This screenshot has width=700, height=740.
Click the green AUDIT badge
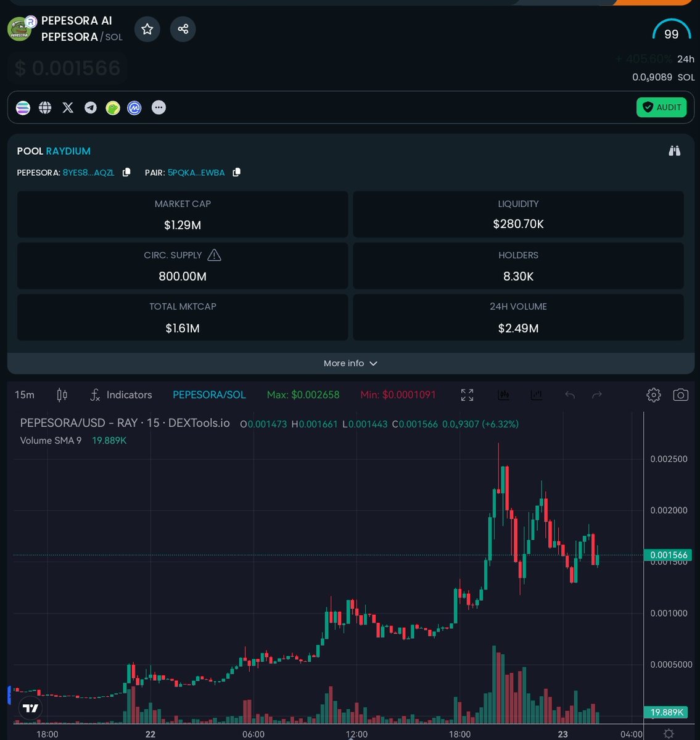pos(662,107)
